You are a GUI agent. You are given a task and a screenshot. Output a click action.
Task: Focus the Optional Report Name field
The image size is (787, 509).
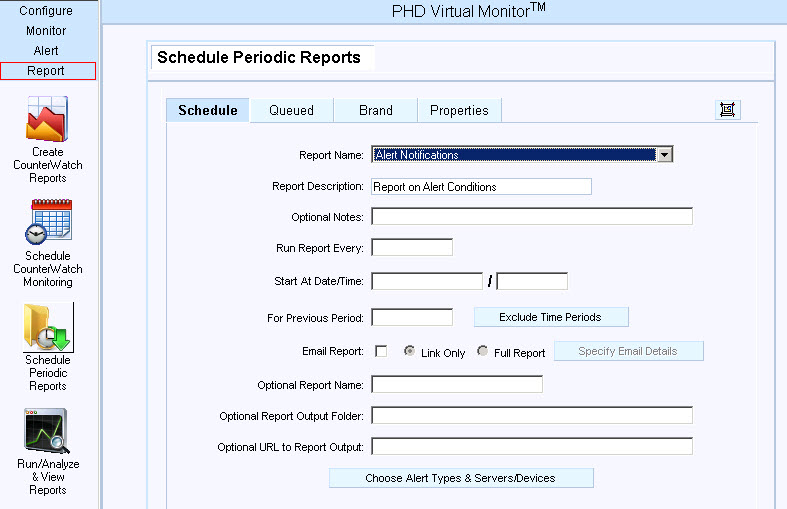[457, 385]
